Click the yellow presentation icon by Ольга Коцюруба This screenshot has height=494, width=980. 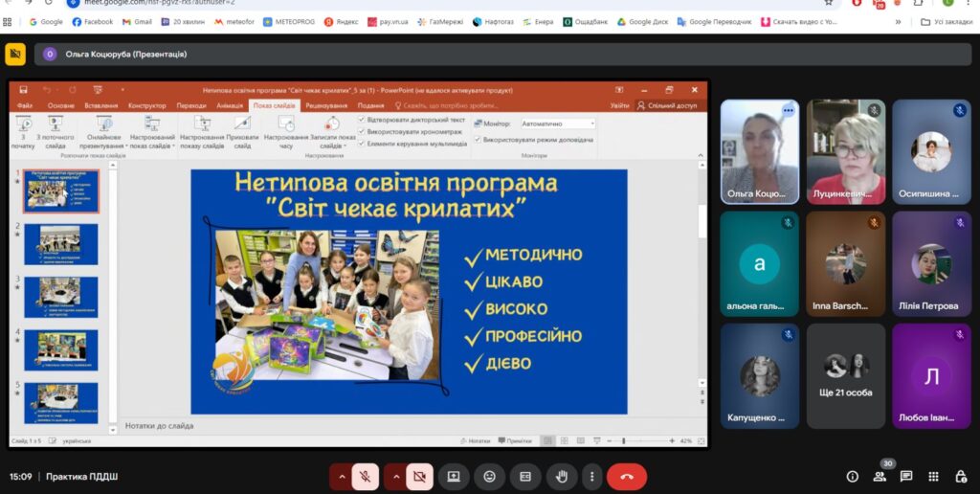[15, 54]
